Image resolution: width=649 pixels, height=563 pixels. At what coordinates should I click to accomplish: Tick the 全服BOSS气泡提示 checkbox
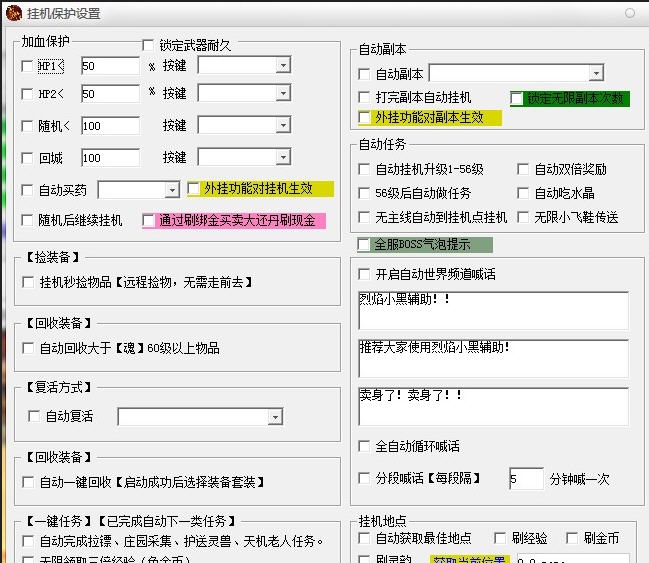coord(365,245)
